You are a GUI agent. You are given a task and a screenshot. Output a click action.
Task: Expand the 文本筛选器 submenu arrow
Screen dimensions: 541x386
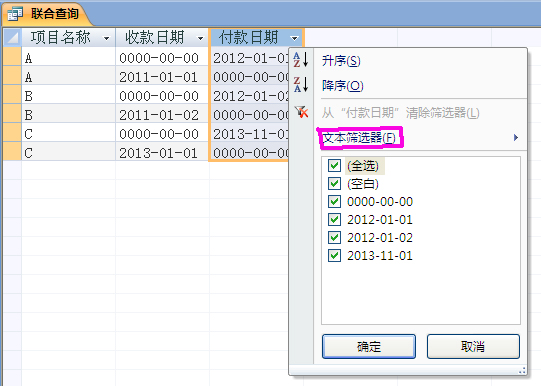(x=516, y=138)
